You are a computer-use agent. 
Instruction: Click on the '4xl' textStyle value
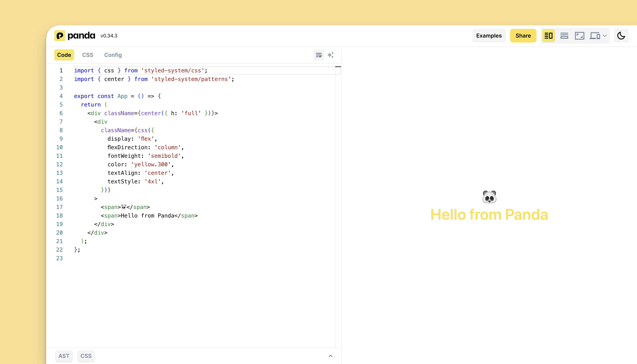153,181
